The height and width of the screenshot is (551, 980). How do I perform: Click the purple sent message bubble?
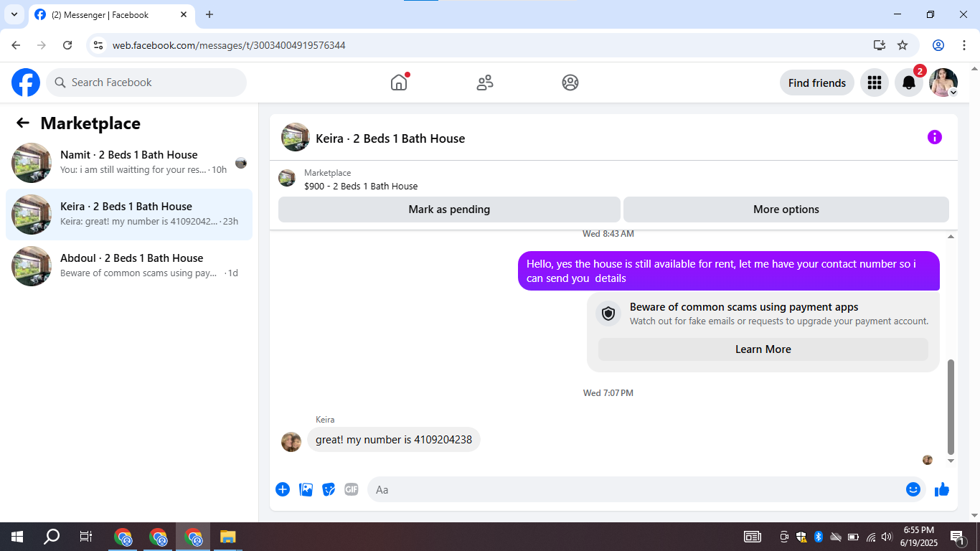pos(729,271)
